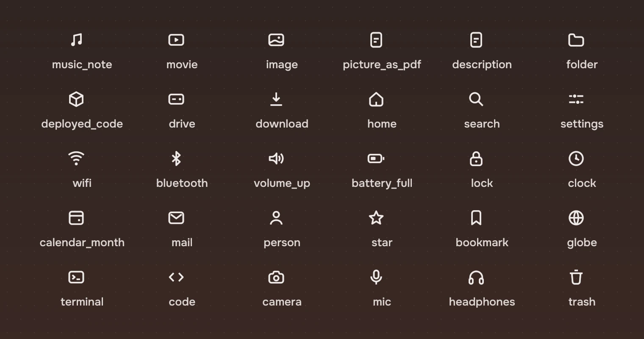This screenshot has width=644, height=339.
Task: Select the trash bin icon
Action: [576, 277]
